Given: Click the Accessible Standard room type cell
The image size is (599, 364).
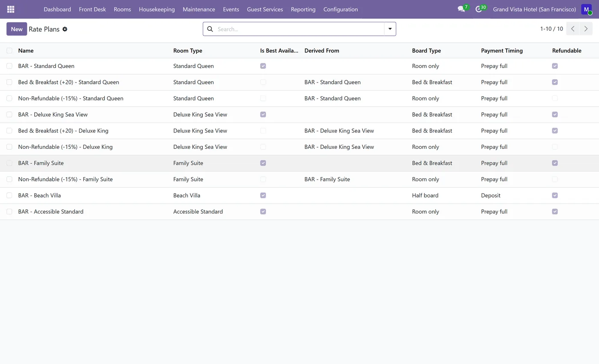Looking at the screenshot, I should (198, 212).
